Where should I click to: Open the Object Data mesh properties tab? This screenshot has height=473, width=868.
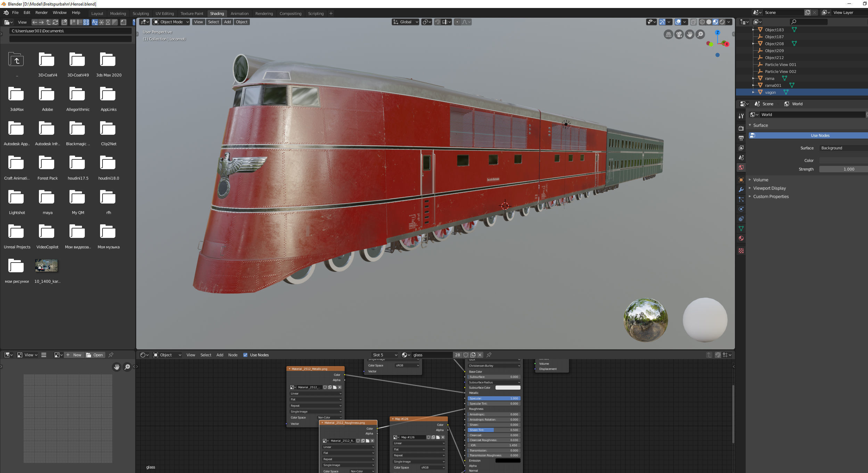tap(741, 229)
